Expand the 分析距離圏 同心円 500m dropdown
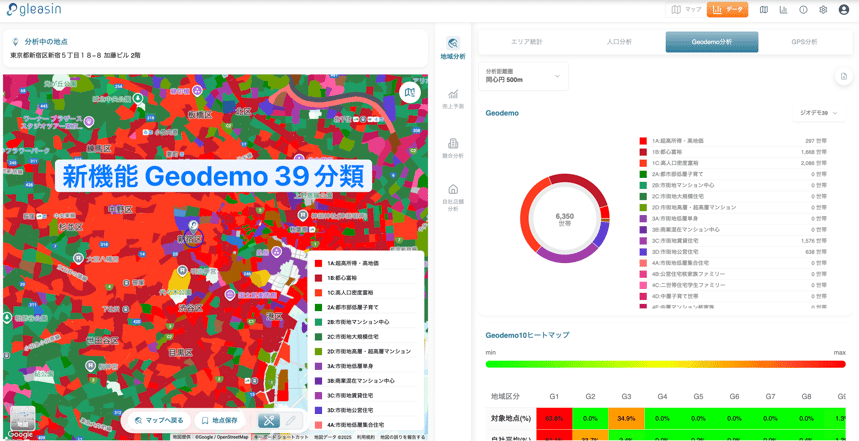The width and height of the screenshot is (859, 441). point(524,76)
